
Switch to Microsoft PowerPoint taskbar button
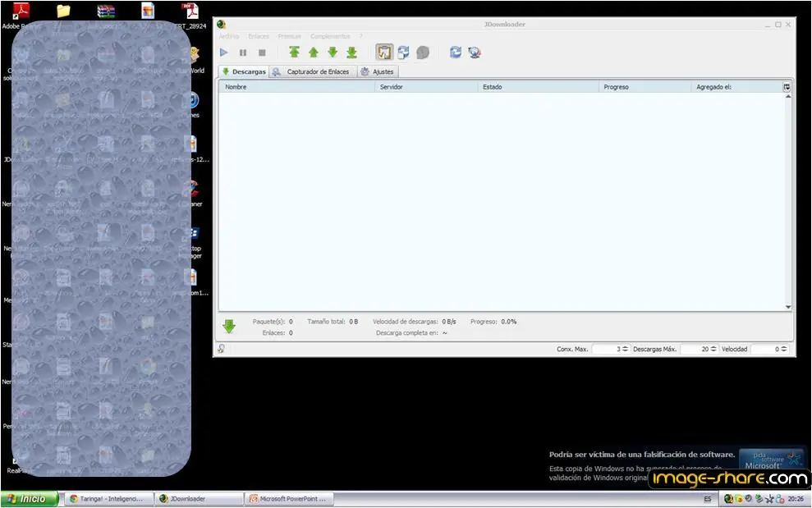[x=289, y=499]
